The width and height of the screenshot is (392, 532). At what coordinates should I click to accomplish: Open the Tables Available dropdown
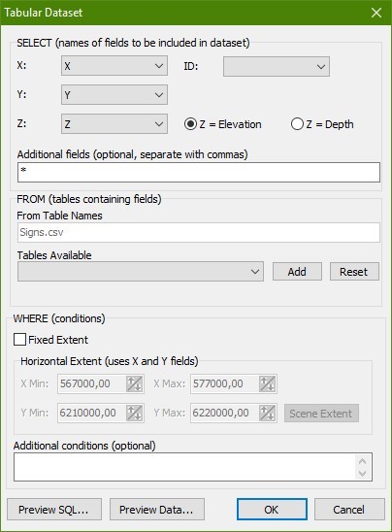(141, 272)
